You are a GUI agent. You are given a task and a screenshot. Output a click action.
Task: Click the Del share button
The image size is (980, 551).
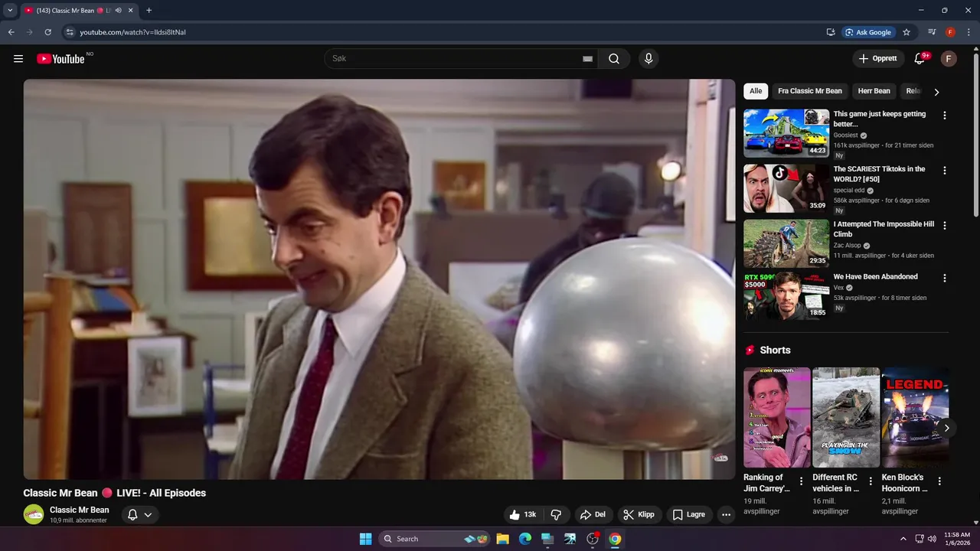tap(593, 515)
